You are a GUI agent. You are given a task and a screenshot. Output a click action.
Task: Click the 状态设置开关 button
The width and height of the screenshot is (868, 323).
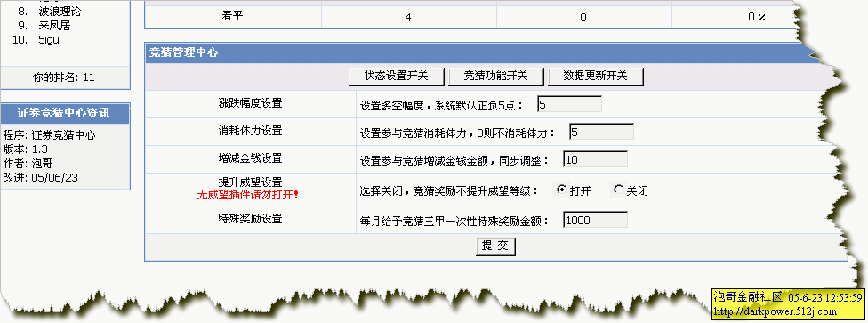coord(396,77)
